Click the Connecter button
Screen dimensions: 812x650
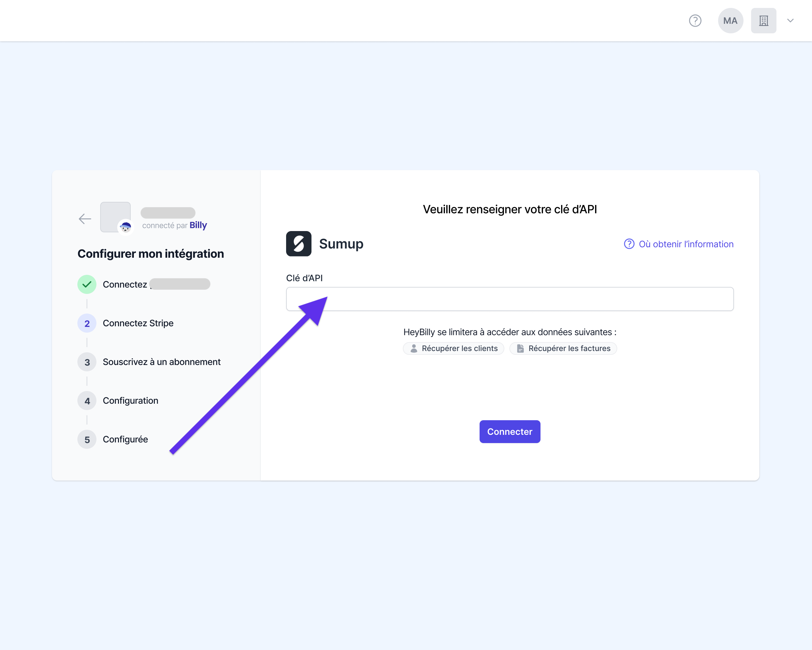[x=510, y=432]
